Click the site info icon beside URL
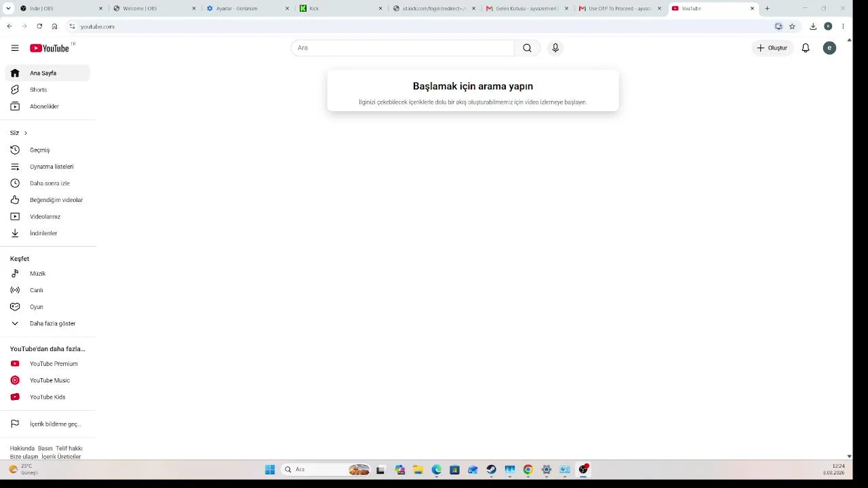 tap(72, 26)
